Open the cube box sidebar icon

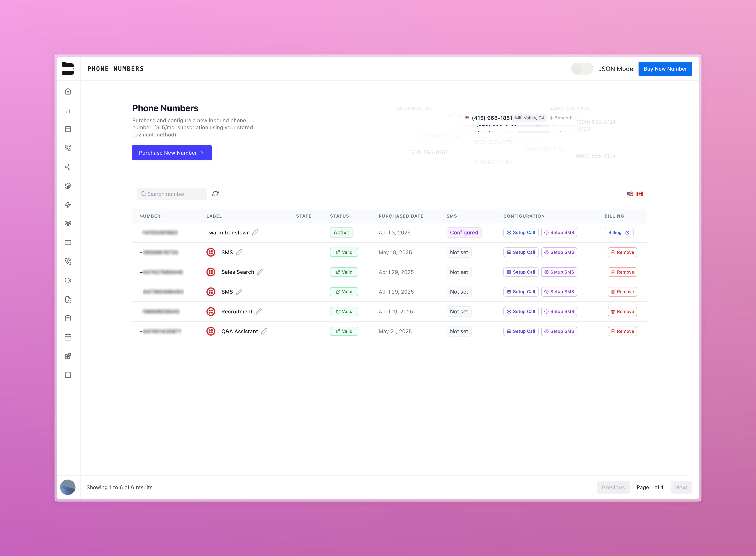pyautogui.click(x=68, y=186)
